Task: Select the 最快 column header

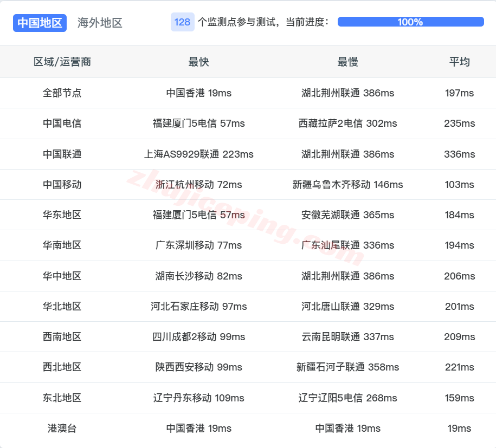Action: coord(198,62)
